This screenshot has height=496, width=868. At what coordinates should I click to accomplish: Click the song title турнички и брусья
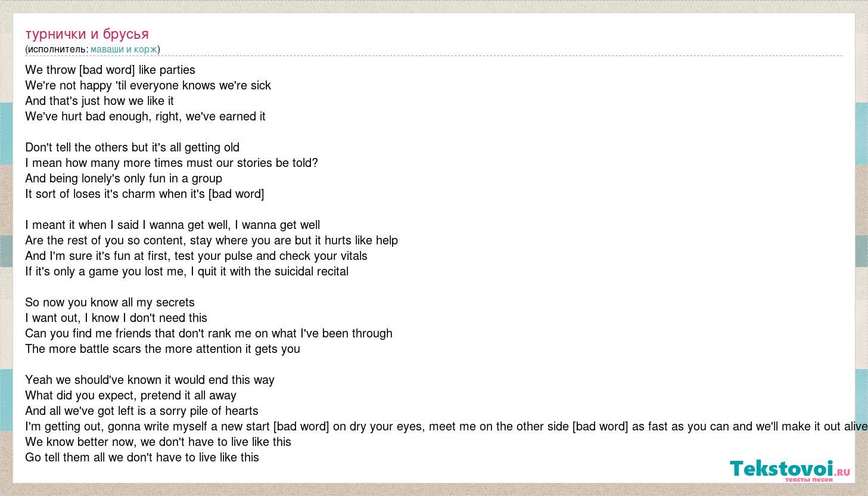(x=87, y=34)
